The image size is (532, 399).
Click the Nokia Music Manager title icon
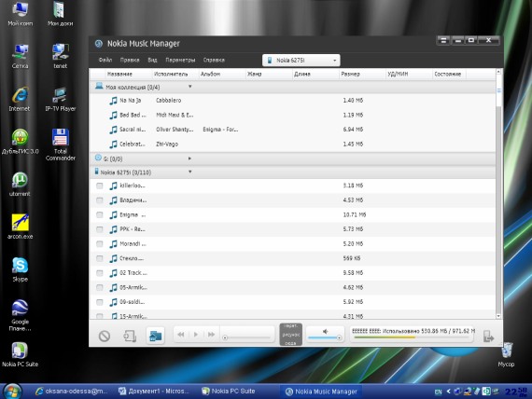[99, 44]
